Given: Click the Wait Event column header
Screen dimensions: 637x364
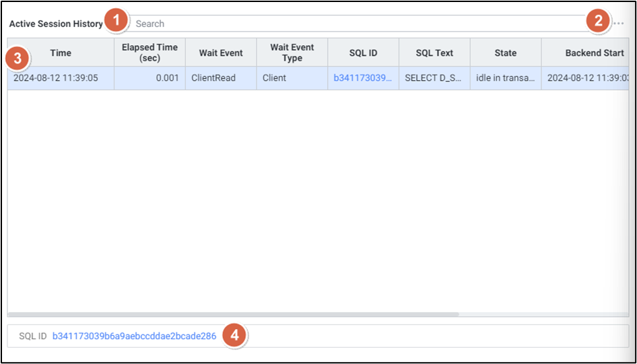Looking at the screenshot, I should [x=221, y=53].
